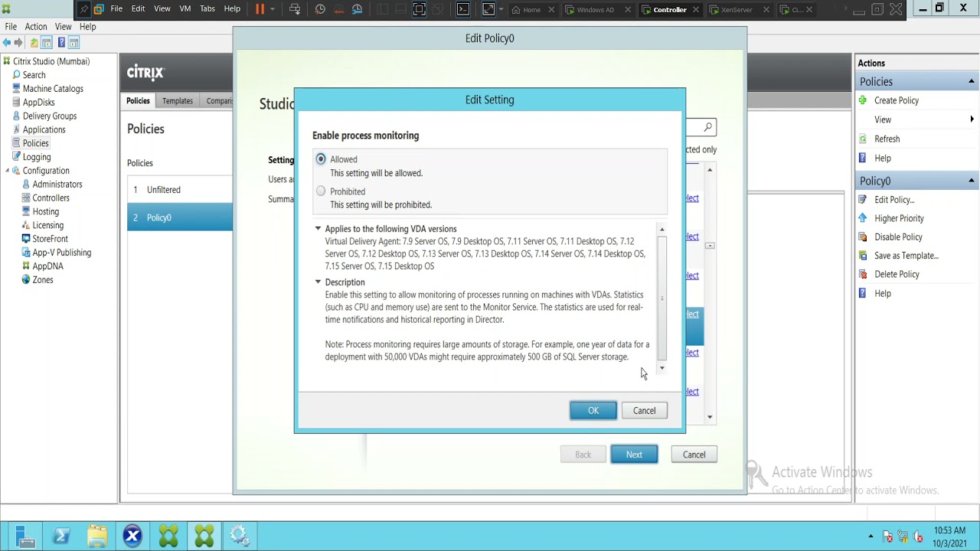
Task: Select AppDNA in the tree
Action: [x=47, y=266]
